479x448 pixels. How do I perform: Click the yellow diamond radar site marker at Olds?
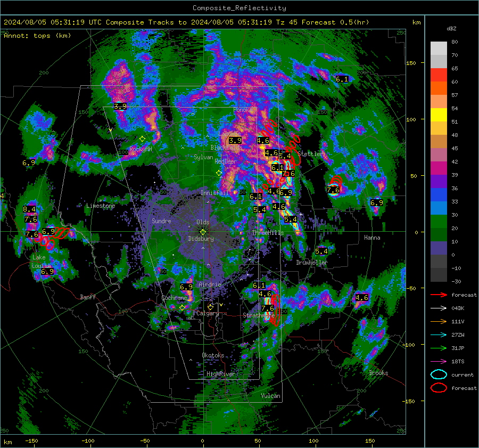(x=203, y=232)
